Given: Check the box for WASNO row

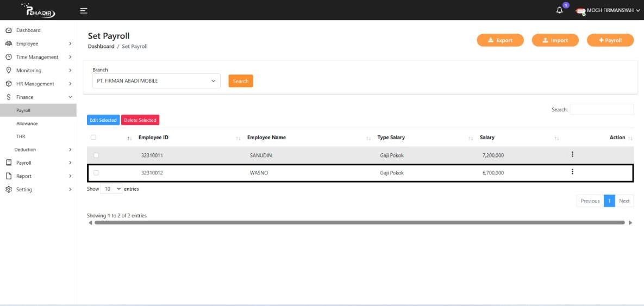Looking at the screenshot, I should click(96, 173).
